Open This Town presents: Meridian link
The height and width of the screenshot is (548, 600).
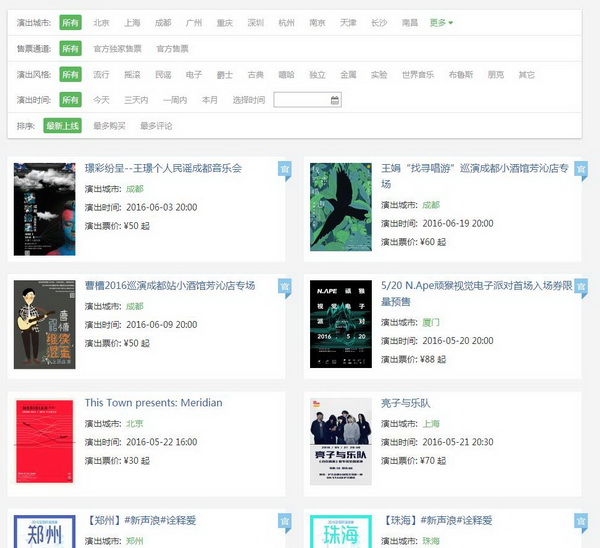point(153,403)
